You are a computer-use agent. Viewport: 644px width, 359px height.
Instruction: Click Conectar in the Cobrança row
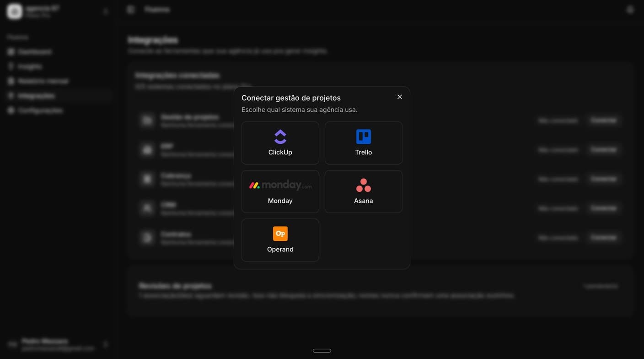(604, 179)
